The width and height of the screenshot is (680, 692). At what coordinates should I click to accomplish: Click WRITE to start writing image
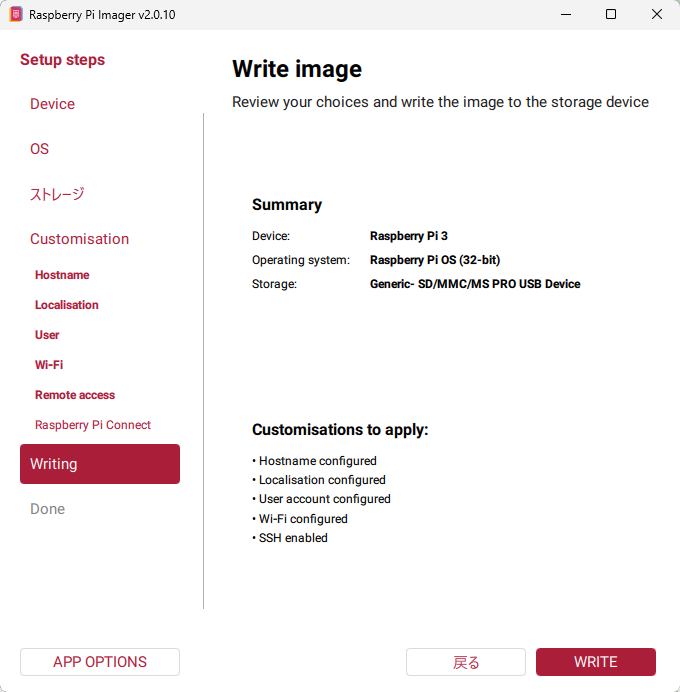pos(596,662)
